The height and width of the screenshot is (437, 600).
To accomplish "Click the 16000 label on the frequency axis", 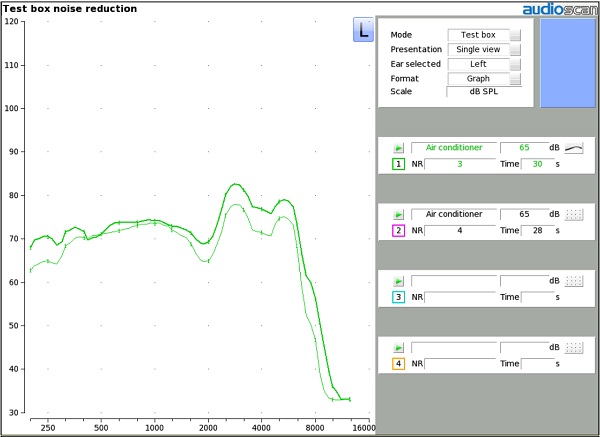I will (x=363, y=428).
